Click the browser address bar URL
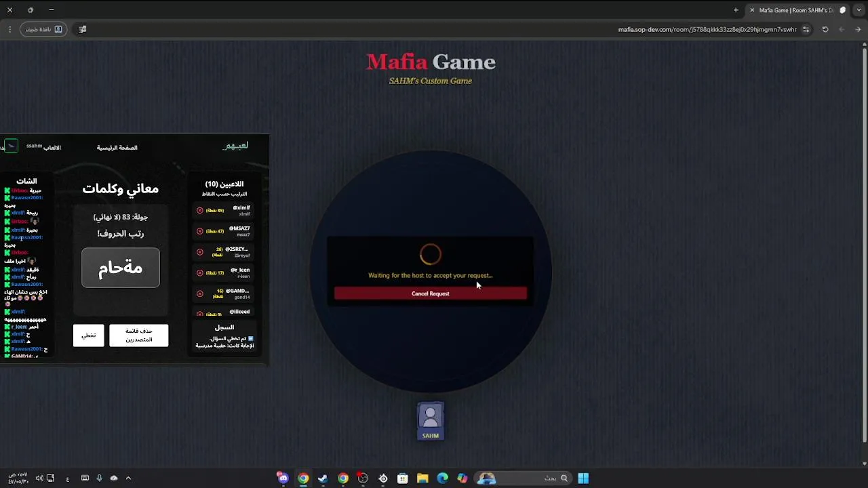The height and width of the screenshot is (488, 868). click(707, 30)
